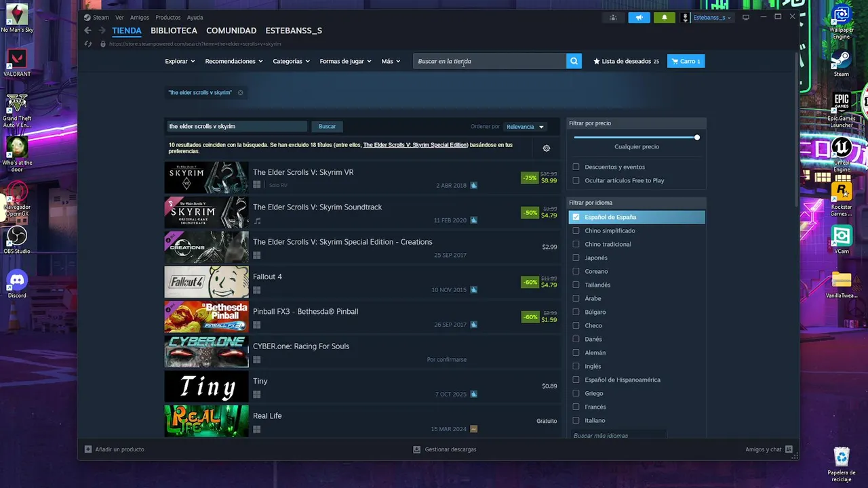Open the Ver menu
Image resolution: width=868 pixels, height=488 pixels.
tap(119, 18)
